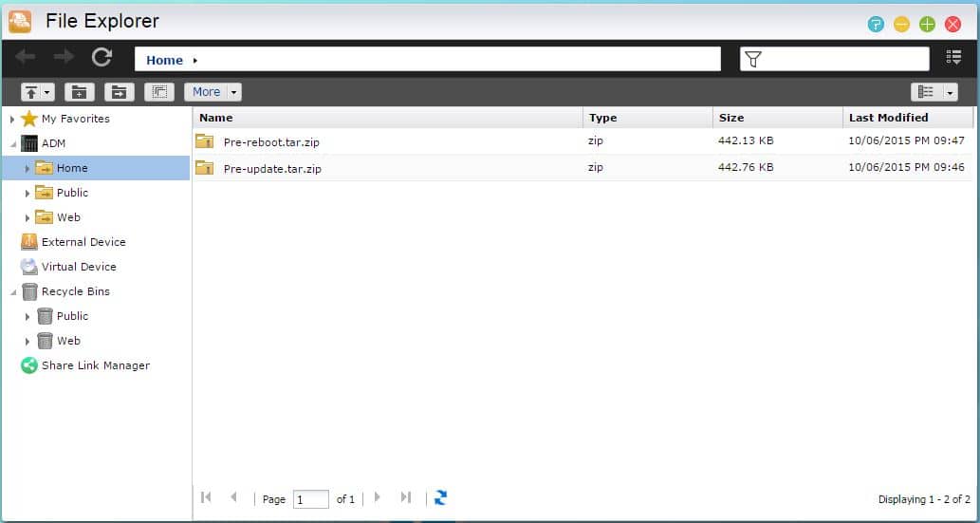Screen dimensions: 980x523
Task: Click the task list icon at top right
Action: click(953, 58)
